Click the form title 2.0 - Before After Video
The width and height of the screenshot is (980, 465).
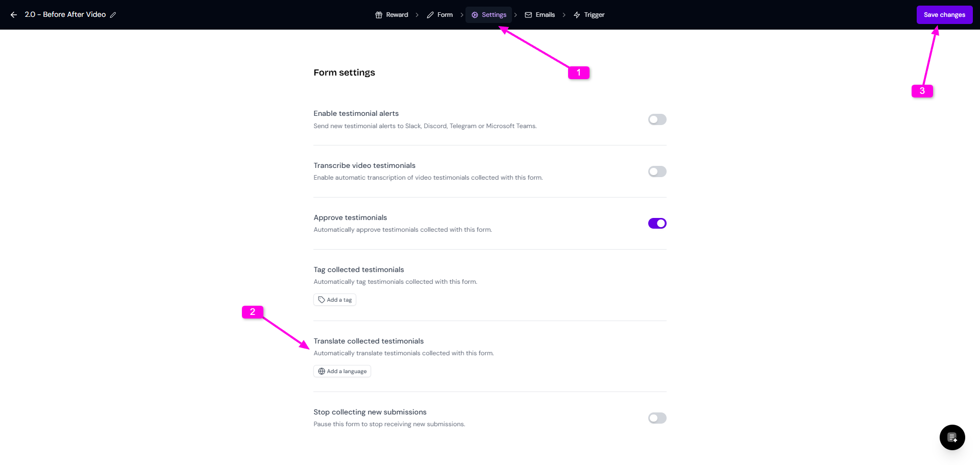click(x=65, y=15)
